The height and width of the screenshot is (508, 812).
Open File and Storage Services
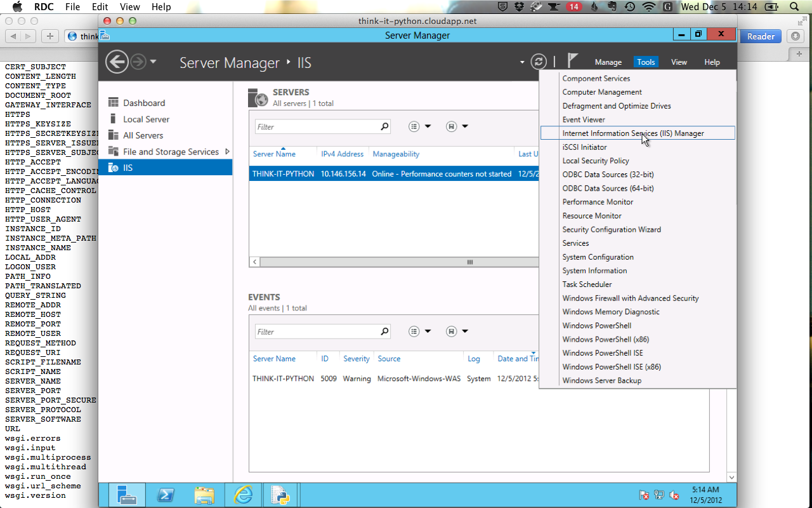[x=171, y=152]
